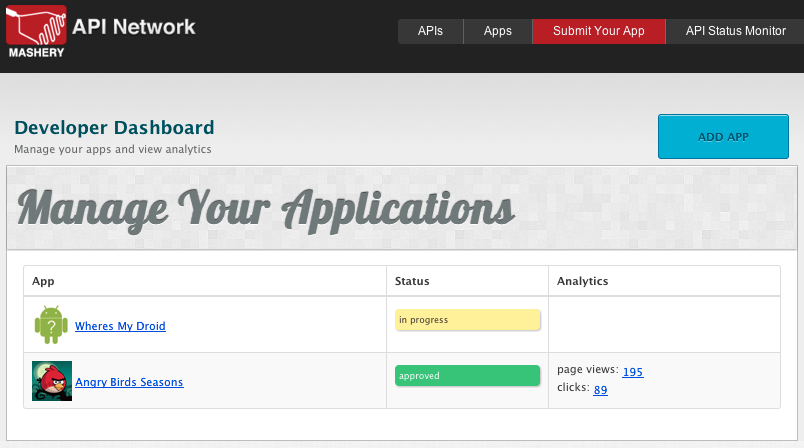The image size is (804, 448).
Task: Click the Mashery logo icon
Action: coord(36,31)
